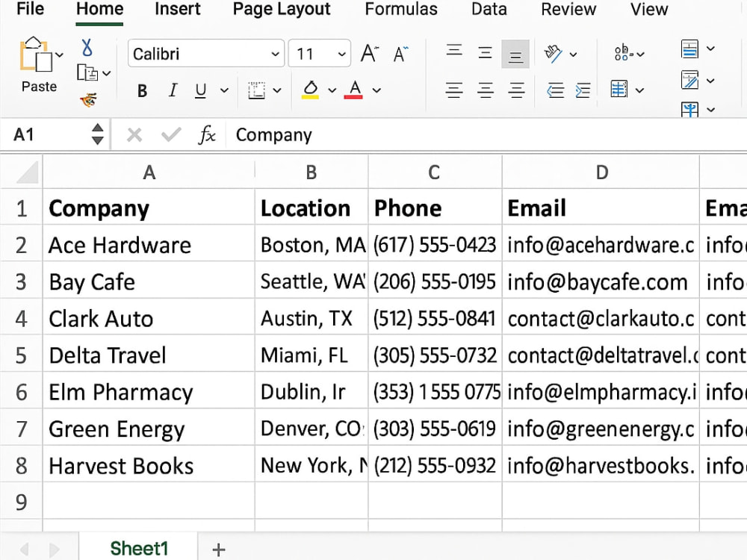Decrease indent icon
This screenshot has width=747, height=560.
556,90
